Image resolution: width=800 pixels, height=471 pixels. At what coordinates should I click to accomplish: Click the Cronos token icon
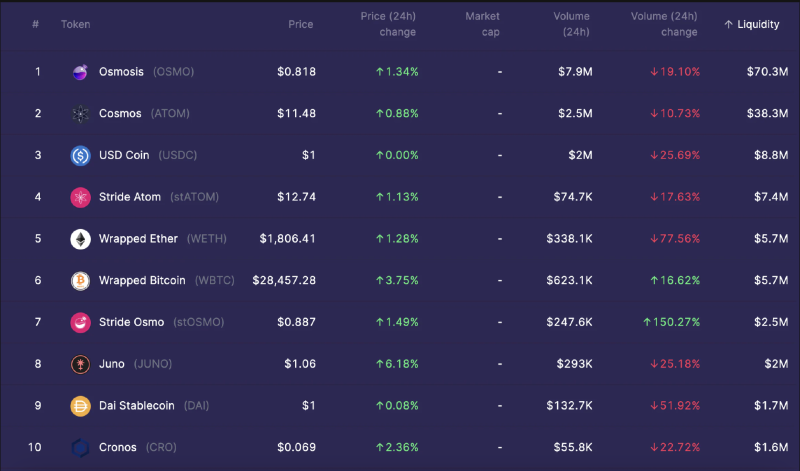(x=80, y=447)
